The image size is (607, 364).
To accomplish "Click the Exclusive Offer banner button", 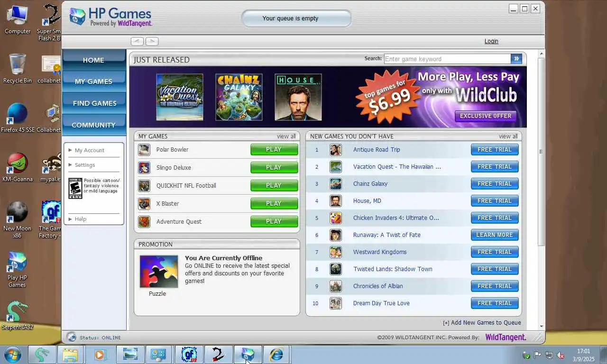I will point(486,116).
